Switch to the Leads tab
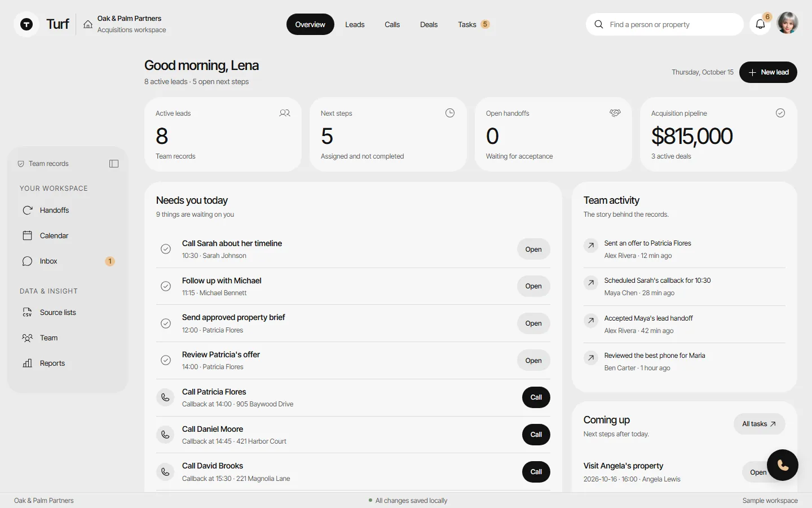 click(355, 24)
